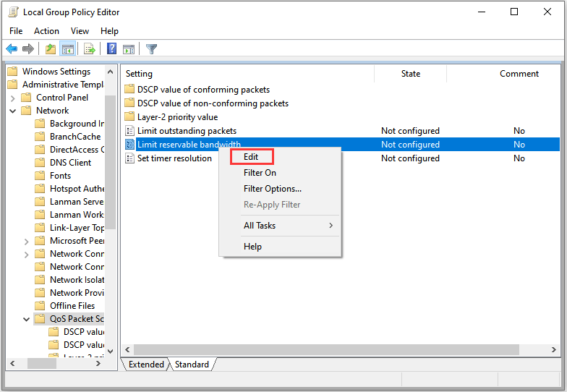This screenshot has height=392, width=567.
Task: Click settings list horizontal scroll right arrow
Action: pyautogui.click(x=554, y=350)
